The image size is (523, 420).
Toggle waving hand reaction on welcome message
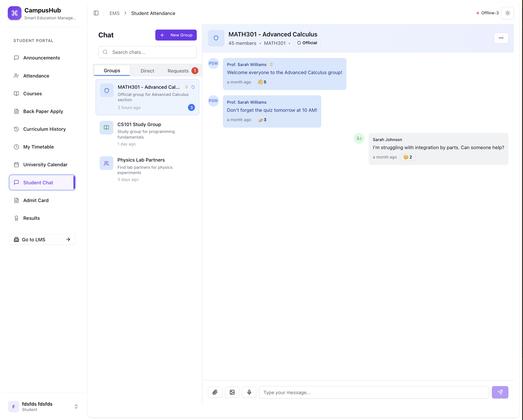262,82
